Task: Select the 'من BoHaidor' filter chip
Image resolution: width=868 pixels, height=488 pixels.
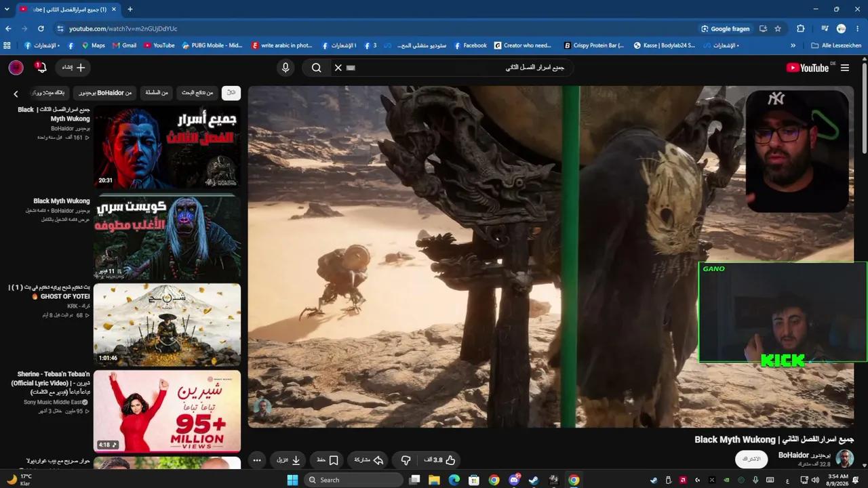Action: 105,93
